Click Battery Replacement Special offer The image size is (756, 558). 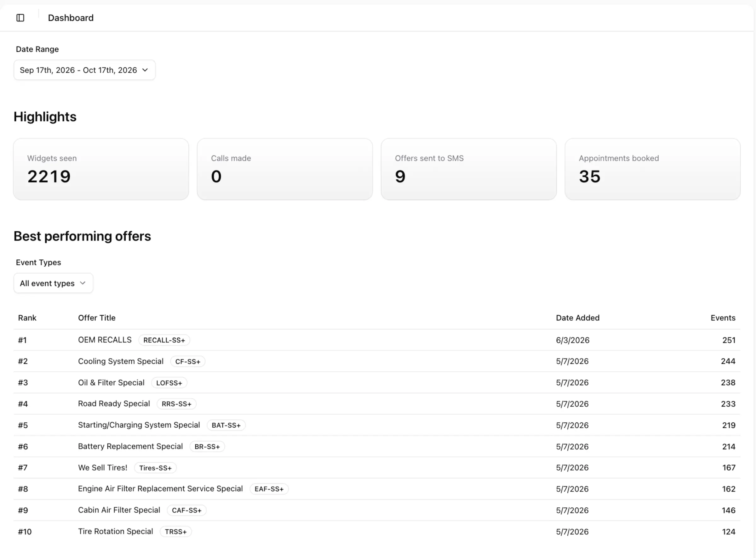(130, 446)
